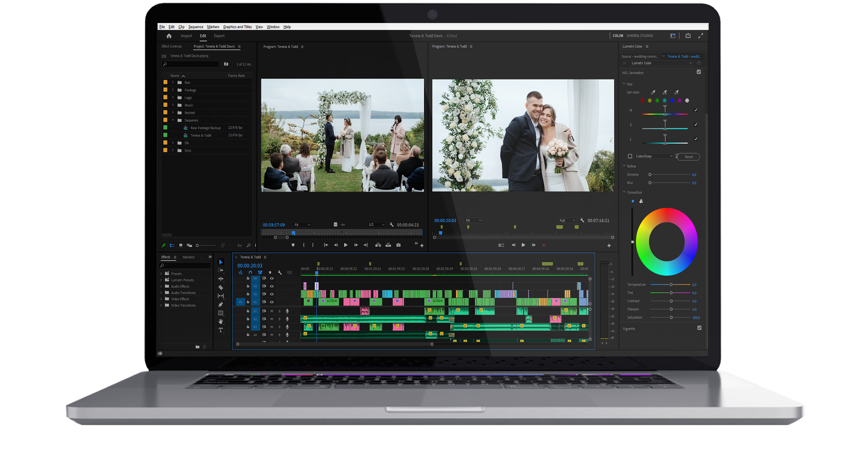This screenshot has height=451, width=868.
Task: Click the Temperature slider handle
Action: point(671,284)
